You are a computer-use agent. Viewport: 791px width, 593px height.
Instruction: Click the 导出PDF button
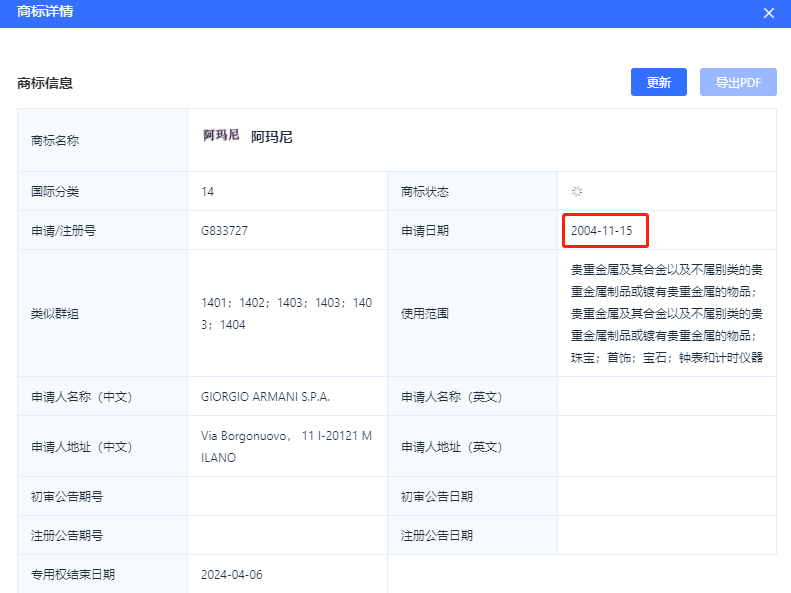[738, 82]
